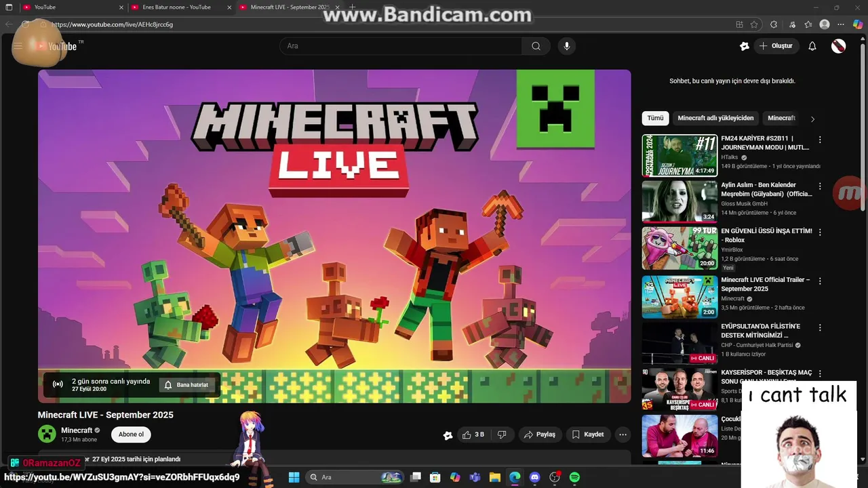868x488 pixels.
Task: Open the account avatar menu
Action: [x=839, y=46]
